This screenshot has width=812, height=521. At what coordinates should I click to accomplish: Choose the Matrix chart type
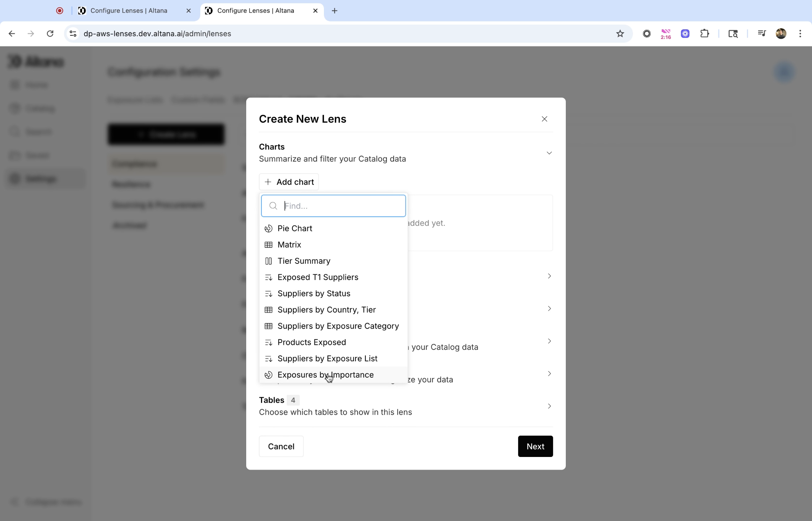[289, 245]
